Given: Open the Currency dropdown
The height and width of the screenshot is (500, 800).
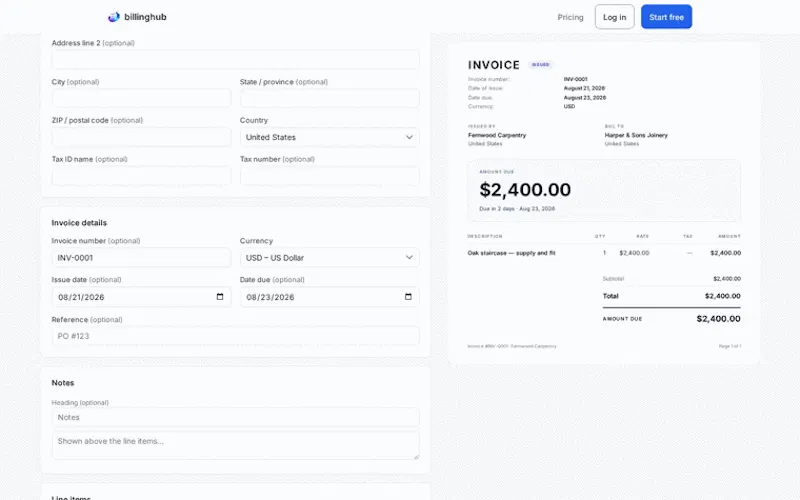Looking at the screenshot, I should 330,258.
